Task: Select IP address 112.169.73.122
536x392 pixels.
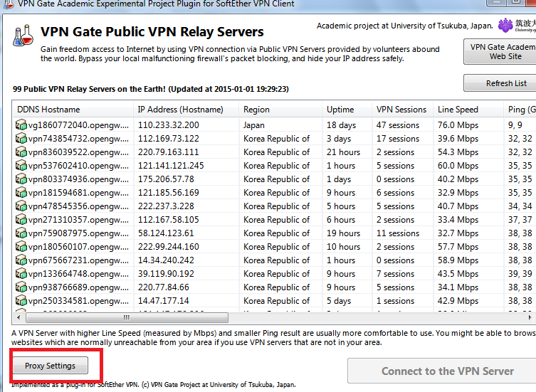Action: click(x=169, y=139)
